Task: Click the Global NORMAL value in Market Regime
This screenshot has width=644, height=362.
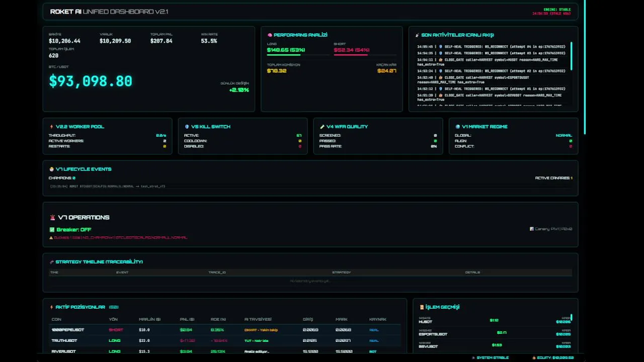Action: click(564, 136)
